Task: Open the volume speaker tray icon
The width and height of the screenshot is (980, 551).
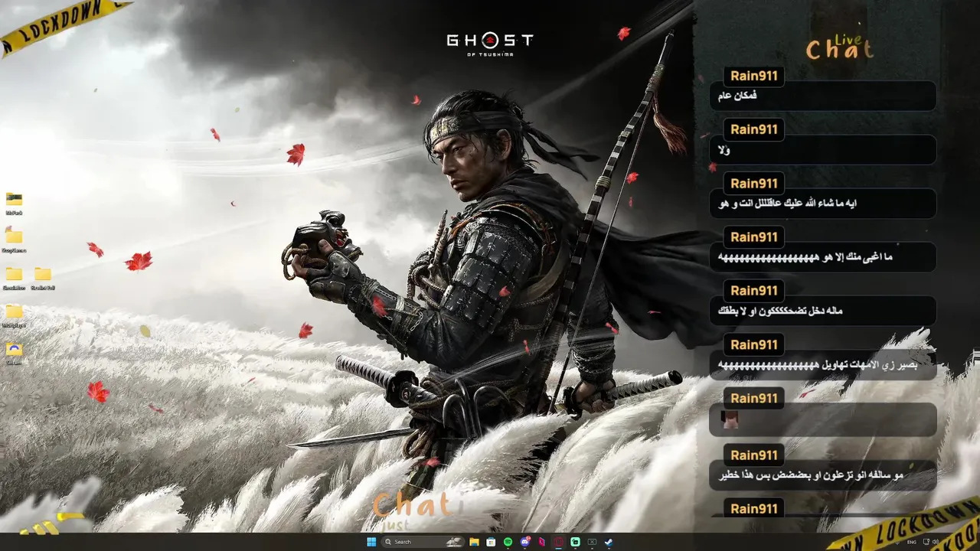Action: (936, 542)
